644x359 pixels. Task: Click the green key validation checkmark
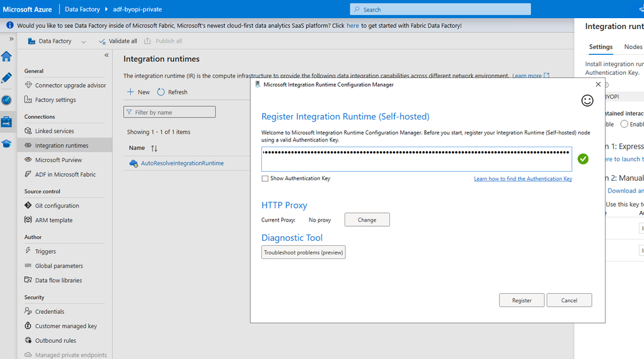583,159
